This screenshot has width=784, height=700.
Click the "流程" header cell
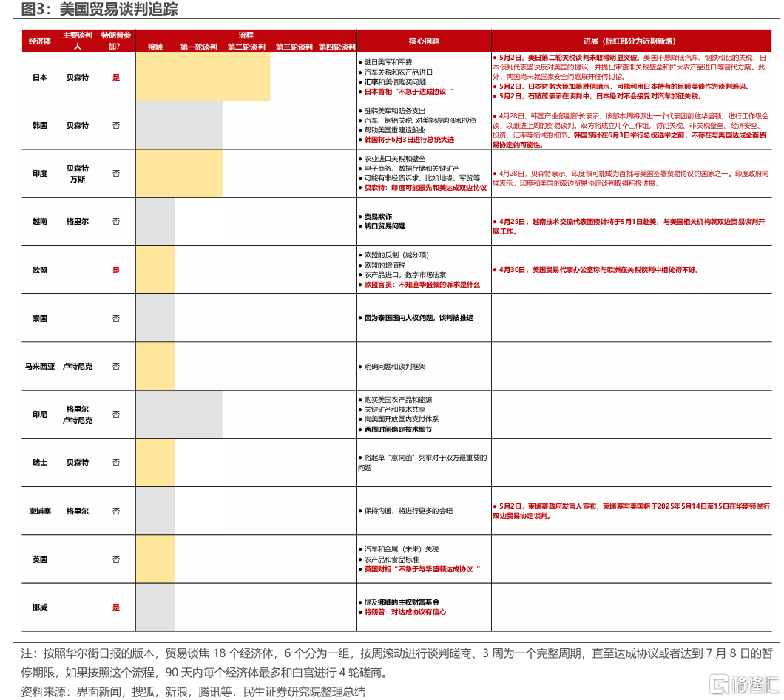click(246, 35)
